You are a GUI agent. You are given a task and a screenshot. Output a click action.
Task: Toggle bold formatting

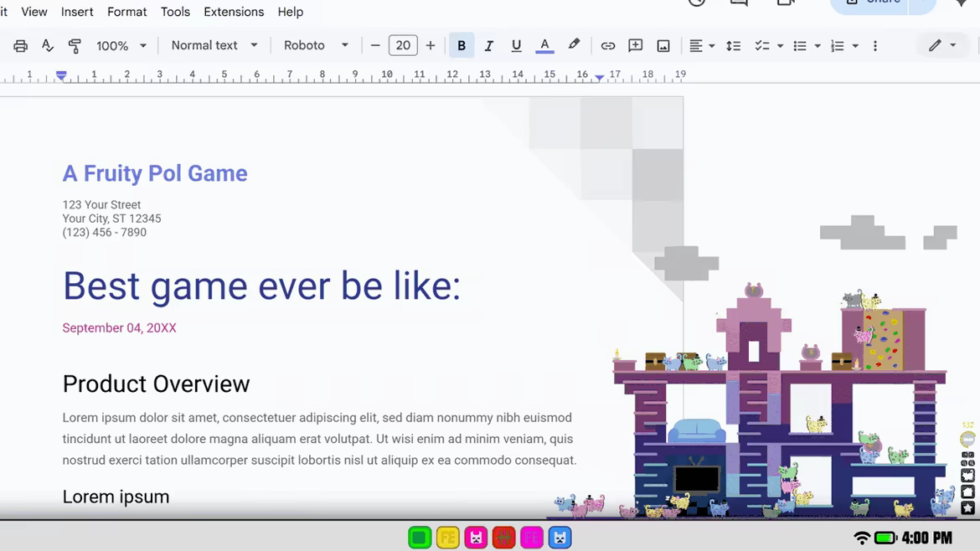[462, 45]
